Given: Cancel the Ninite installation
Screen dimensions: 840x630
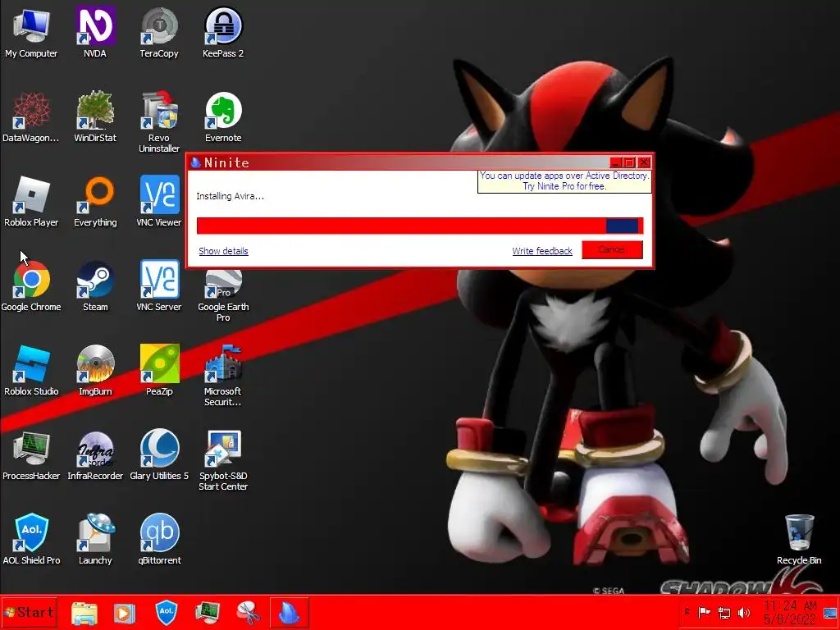Looking at the screenshot, I should [612, 249].
